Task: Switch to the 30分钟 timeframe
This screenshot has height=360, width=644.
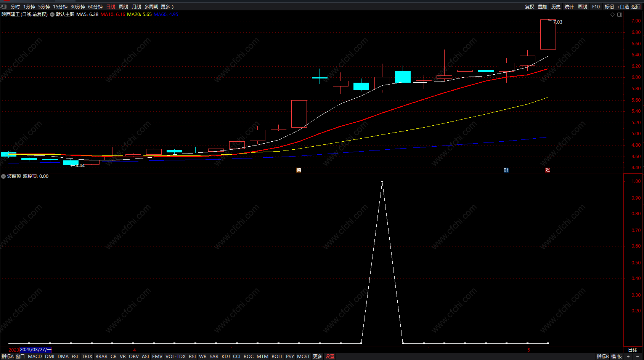Action: coord(78,6)
